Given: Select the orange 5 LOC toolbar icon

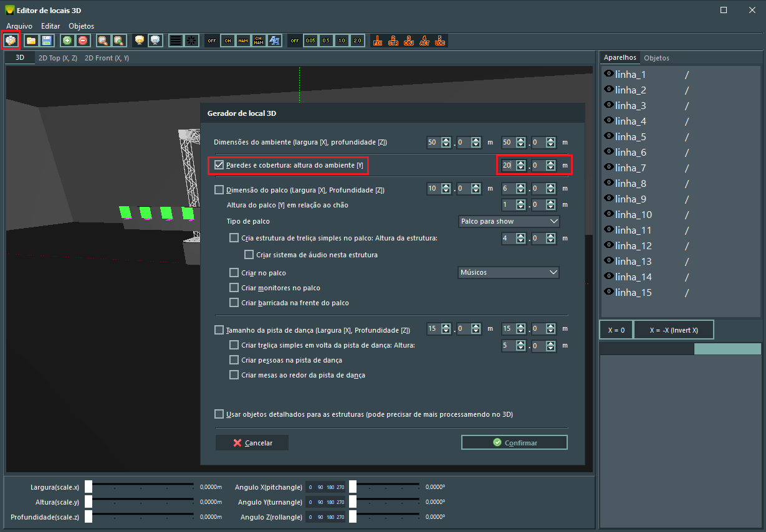Looking at the screenshot, I should pos(440,40).
